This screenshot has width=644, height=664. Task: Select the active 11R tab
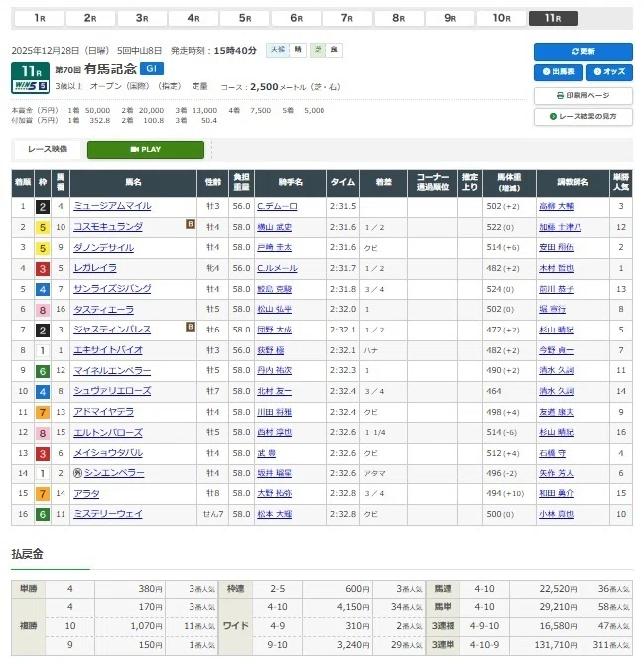[x=553, y=18]
